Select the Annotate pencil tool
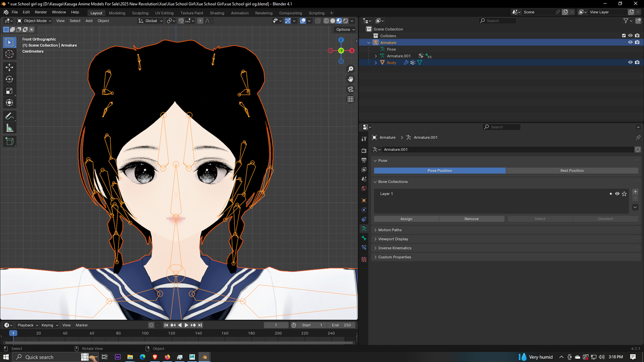Screen dimensions: 644x362 pyautogui.click(x=9, y=116)
